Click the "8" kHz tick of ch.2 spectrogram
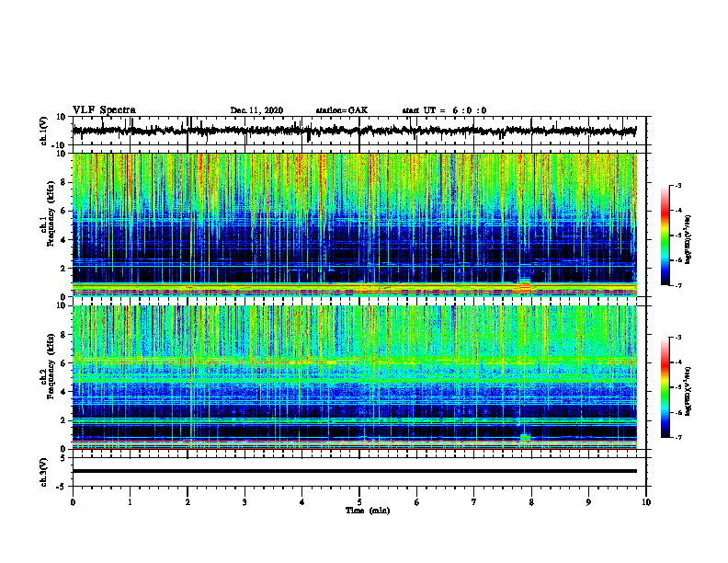Viewport: 728px width, 563px height. tap(63, 335)
